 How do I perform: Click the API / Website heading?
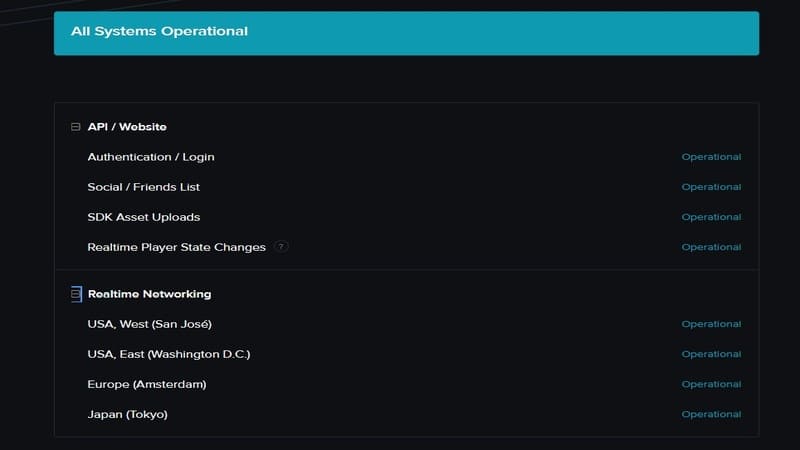pos(127,127)
